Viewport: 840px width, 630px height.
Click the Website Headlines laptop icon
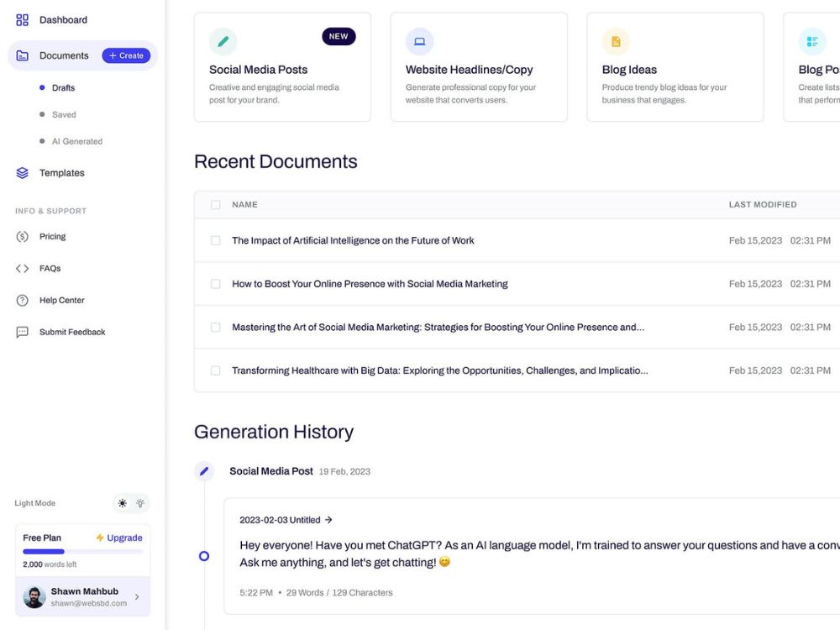click(419, 41)
